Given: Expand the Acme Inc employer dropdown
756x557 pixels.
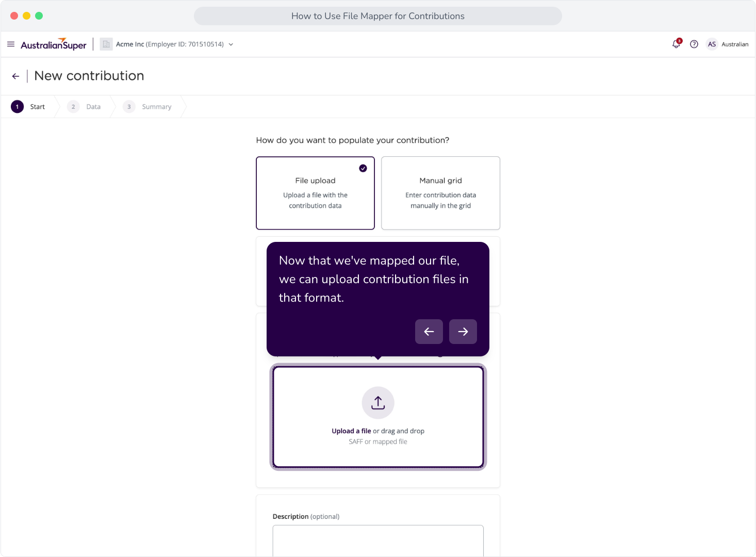Looking at the screenshot, I should (x=231, y=44).
